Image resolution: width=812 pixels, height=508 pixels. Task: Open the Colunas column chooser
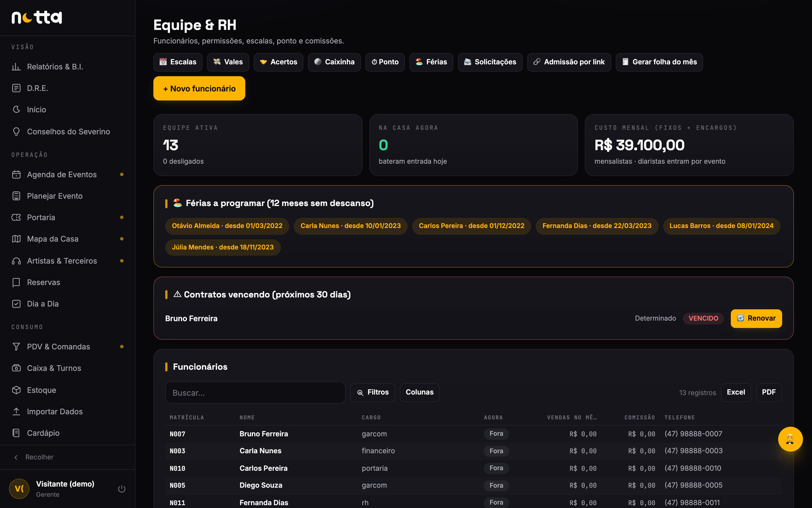point(420,392)
